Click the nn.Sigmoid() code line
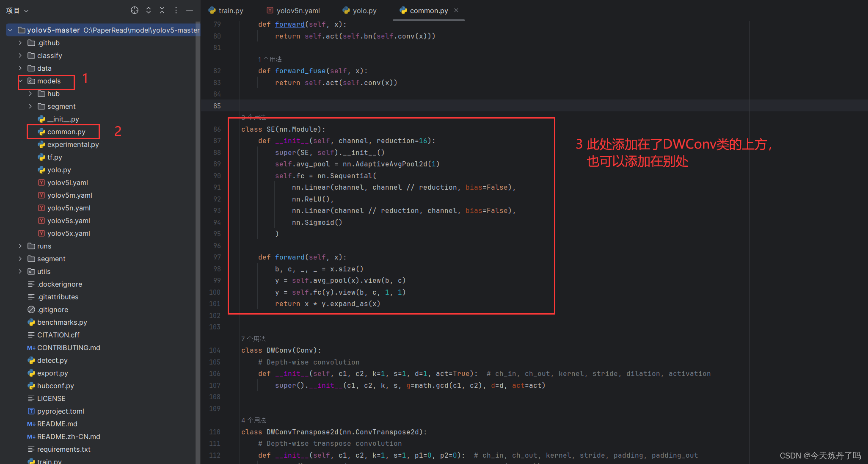 [x=317, y=222]
